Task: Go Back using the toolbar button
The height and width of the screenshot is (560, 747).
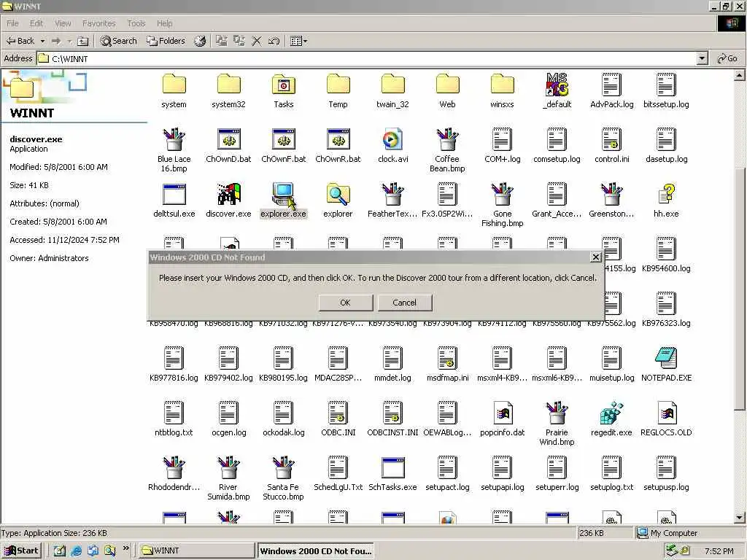Action: pyautogui.click(x=20, y=41)
